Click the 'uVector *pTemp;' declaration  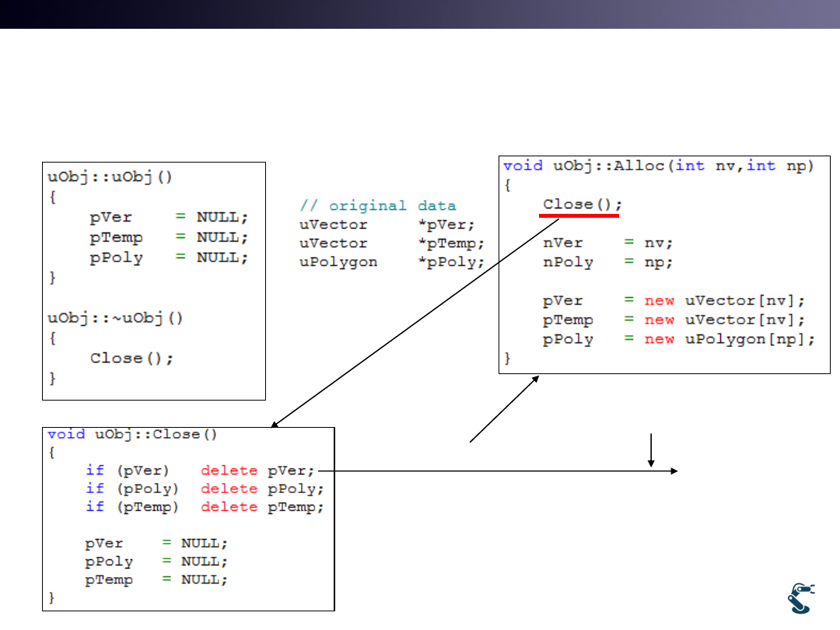(x=392, y=243)
